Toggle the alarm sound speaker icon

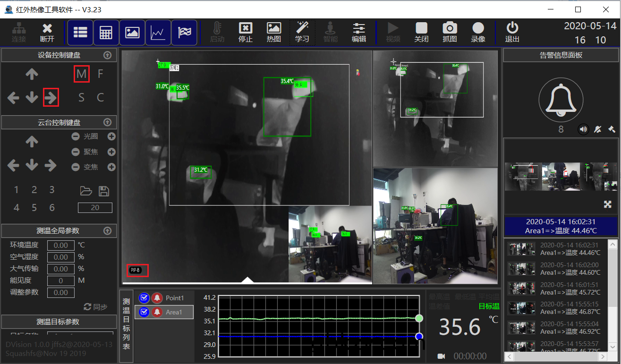(583, 129)
